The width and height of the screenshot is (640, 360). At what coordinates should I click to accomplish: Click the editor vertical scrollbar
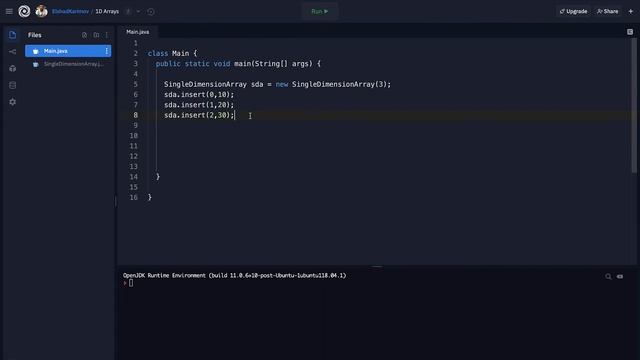point(634,106)
